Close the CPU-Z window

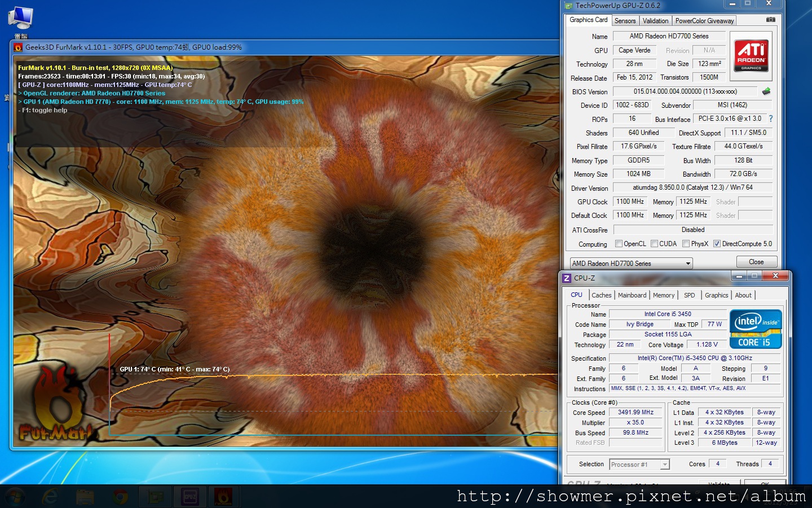pyautogui.click(x=775, y=276)
